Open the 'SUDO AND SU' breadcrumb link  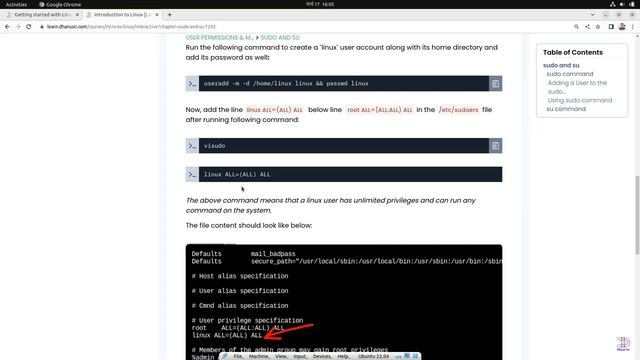(x=280, y=38)
